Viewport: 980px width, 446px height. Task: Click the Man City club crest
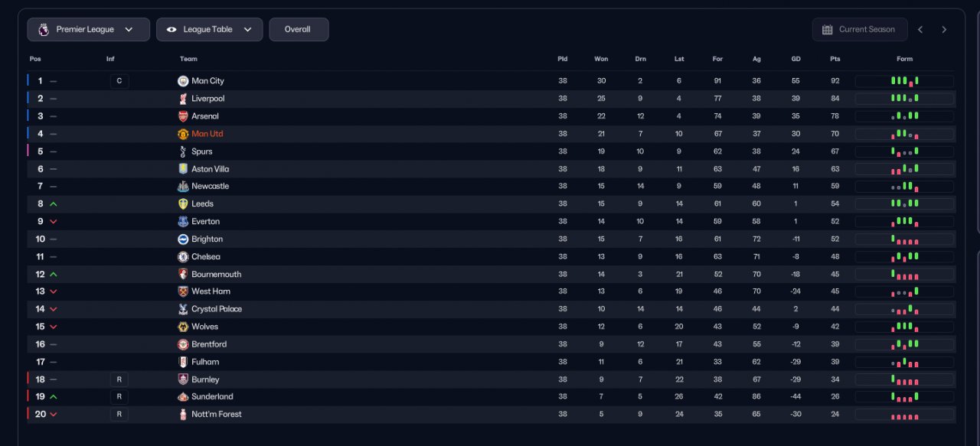[183, 81]
